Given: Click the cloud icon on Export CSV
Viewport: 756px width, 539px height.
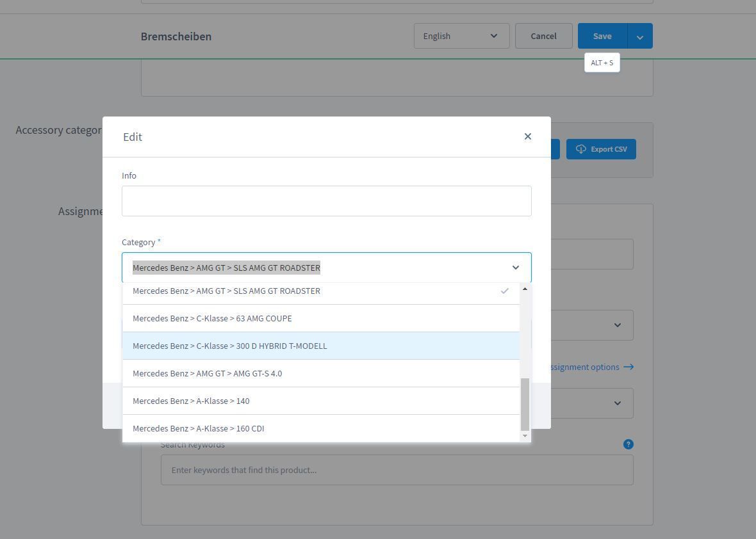Looking at the screenshot, I should coord(580,149).
